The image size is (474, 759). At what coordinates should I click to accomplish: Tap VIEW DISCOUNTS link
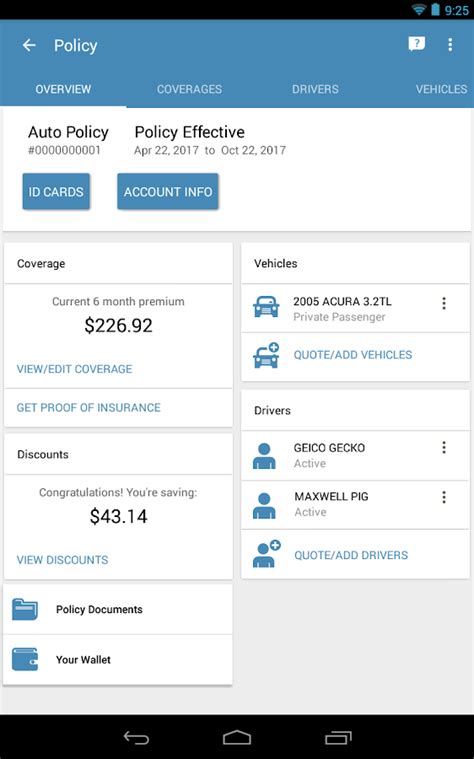pos(62,560)
